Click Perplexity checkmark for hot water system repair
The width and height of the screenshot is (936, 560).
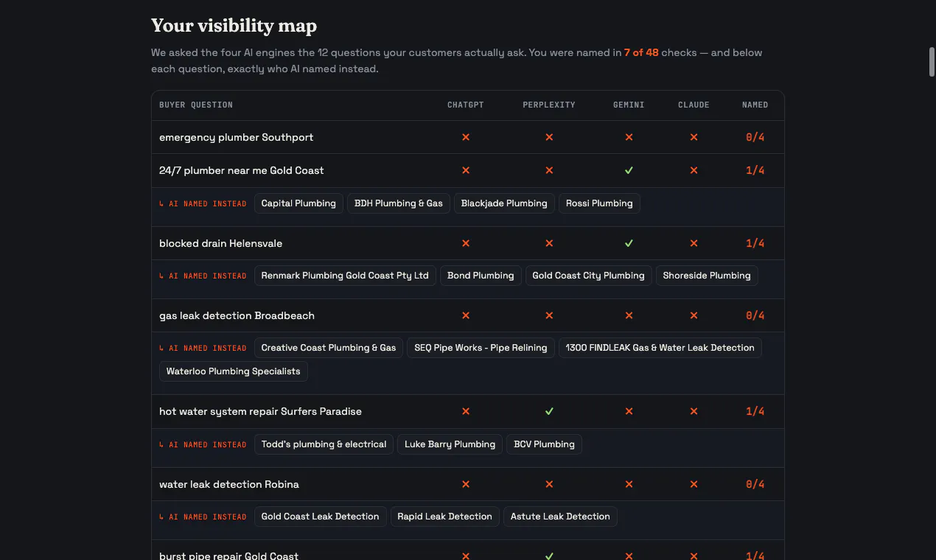[549, 411]
